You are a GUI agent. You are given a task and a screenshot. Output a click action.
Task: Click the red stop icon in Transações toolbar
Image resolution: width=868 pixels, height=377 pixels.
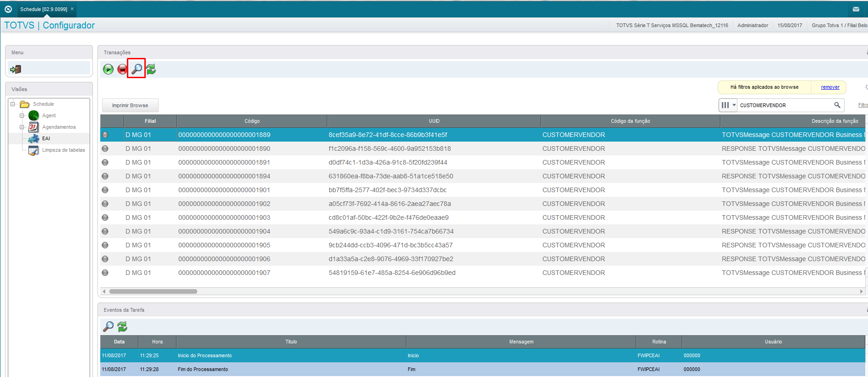pos(122,69)
